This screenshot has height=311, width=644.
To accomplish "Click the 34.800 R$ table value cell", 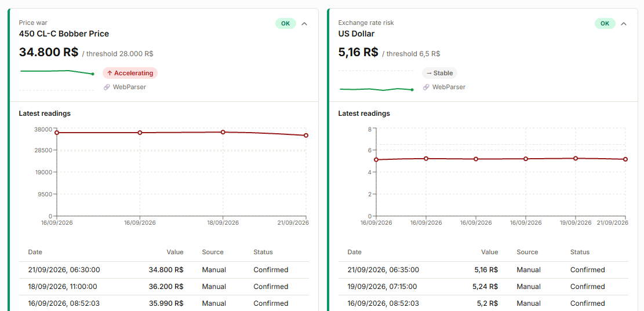I will [x=166, y=270].
